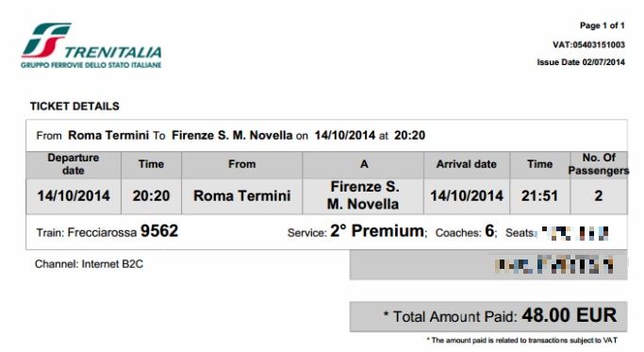Click the TRENITALIA brand name text
This screenshot has height=352, width=644.
(112, 52)
